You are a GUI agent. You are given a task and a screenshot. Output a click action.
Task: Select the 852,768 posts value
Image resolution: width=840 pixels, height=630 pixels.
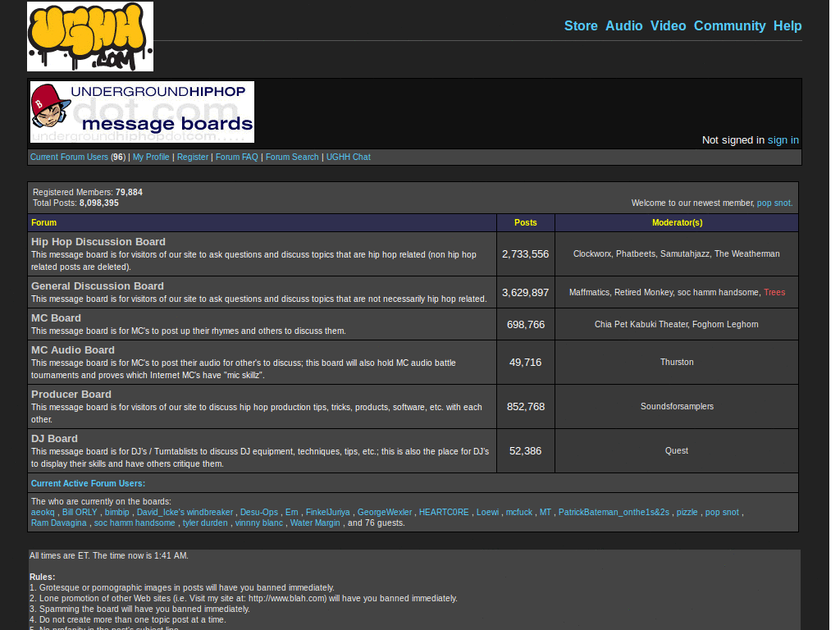coord(526,407)
